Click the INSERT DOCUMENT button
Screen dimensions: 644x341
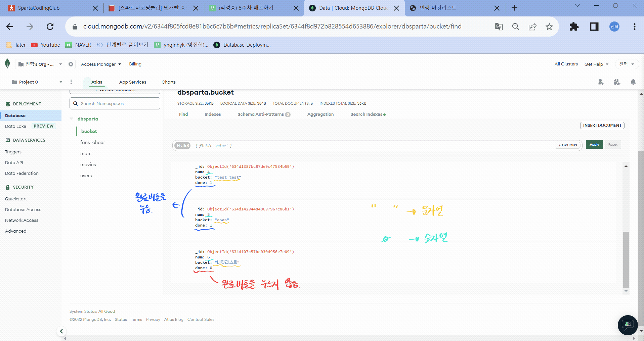[x=602, y=126]
